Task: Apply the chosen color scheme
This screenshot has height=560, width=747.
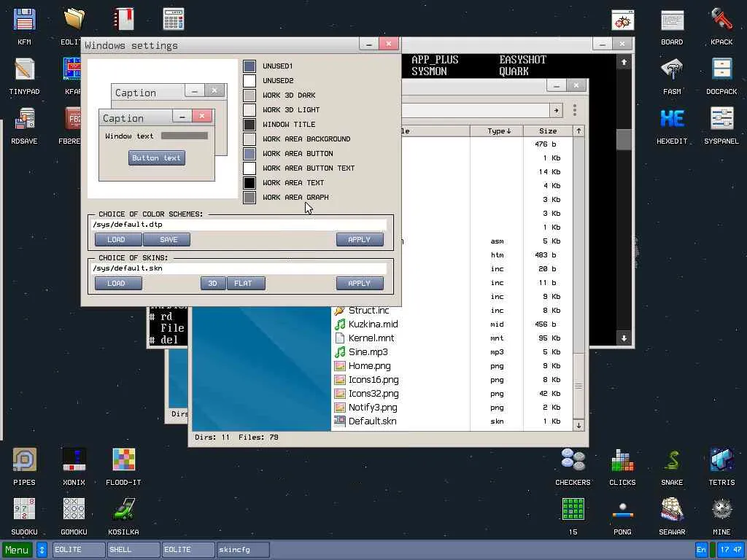Action: pyautogui.click(x=360, y=239)
